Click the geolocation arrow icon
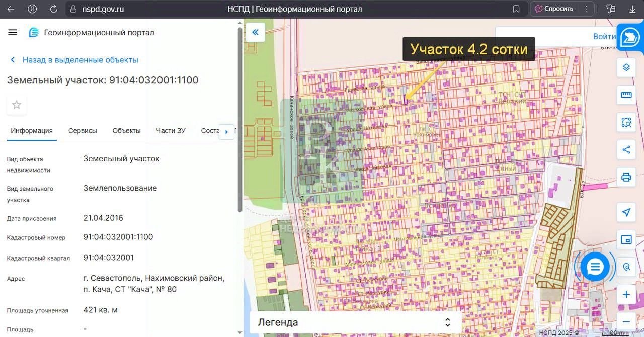The width and height of the screenshot is (644, 337). 626,212
